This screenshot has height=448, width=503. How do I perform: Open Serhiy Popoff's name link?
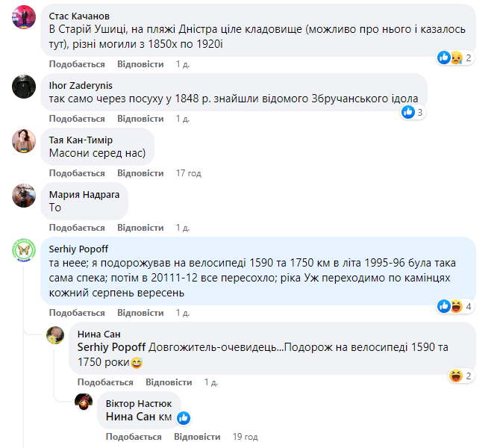pos(79,250)
